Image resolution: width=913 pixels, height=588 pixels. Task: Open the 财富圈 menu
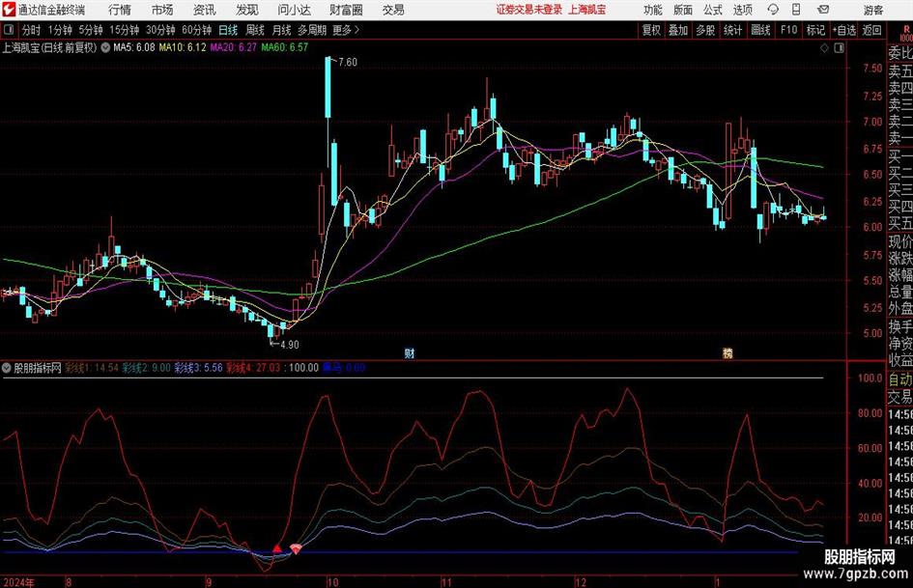(x=346, y=10)
